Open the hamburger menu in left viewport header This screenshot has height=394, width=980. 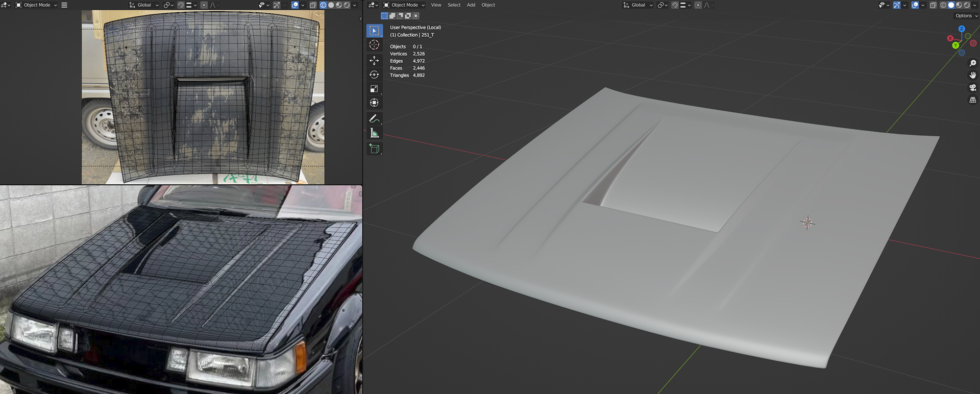(64, 5)
